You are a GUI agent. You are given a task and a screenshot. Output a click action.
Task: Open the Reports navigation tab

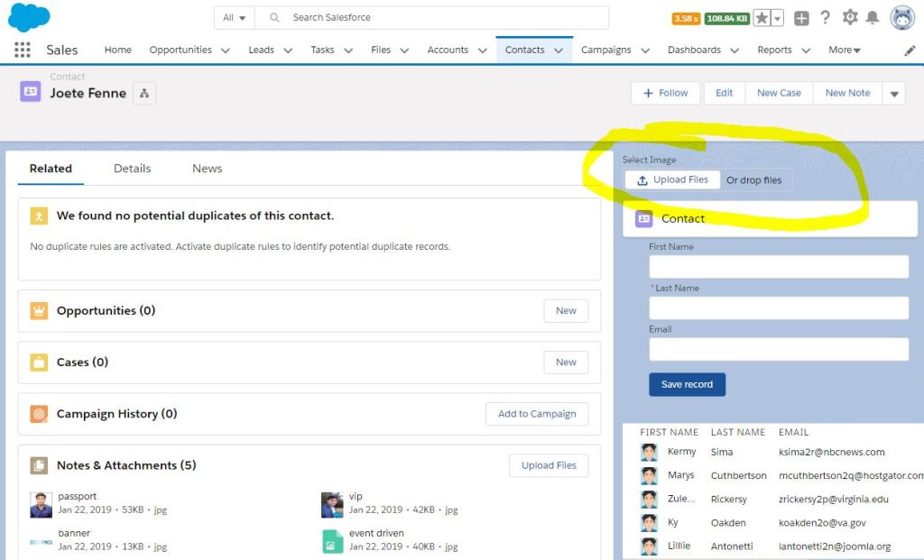(774, 50)
